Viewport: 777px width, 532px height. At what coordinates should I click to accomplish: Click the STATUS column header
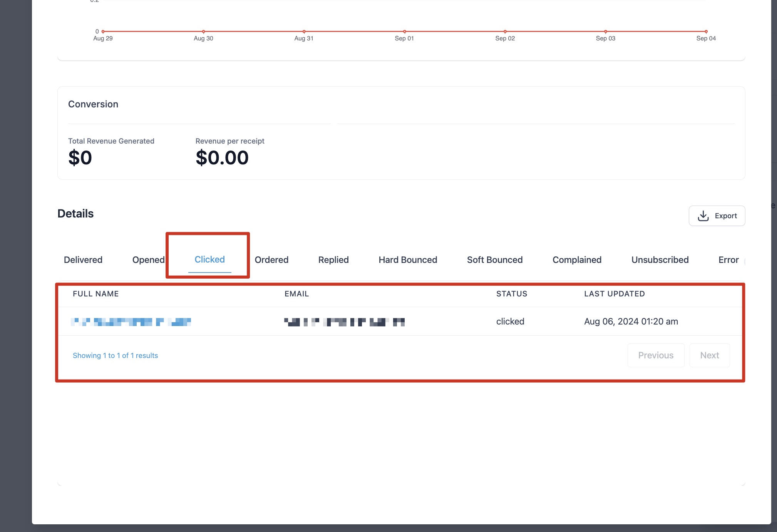pos(512,294)
